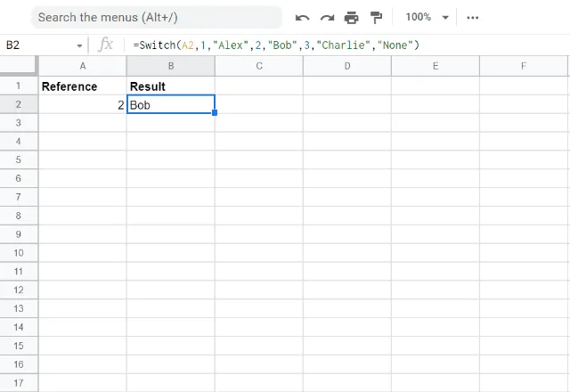Screen dimensions: 570x392
Task: Print the spreadsheet using the printer icon
Action: pyautogui.click(x=351, y=17)
